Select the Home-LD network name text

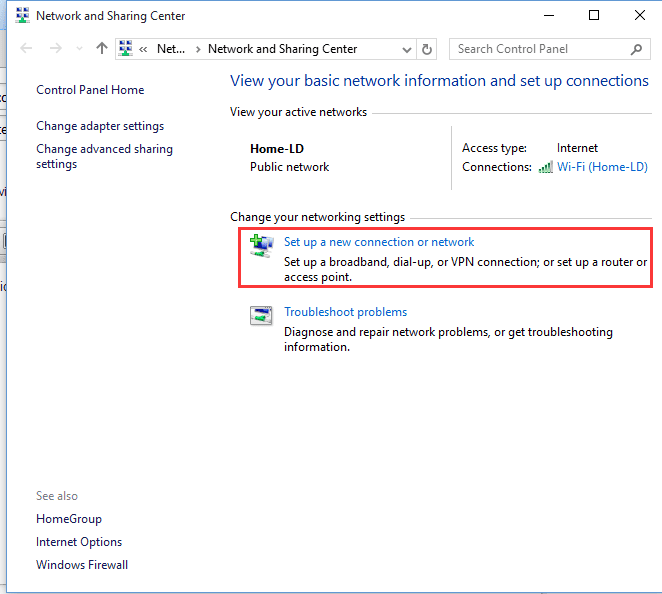point(277,149)
